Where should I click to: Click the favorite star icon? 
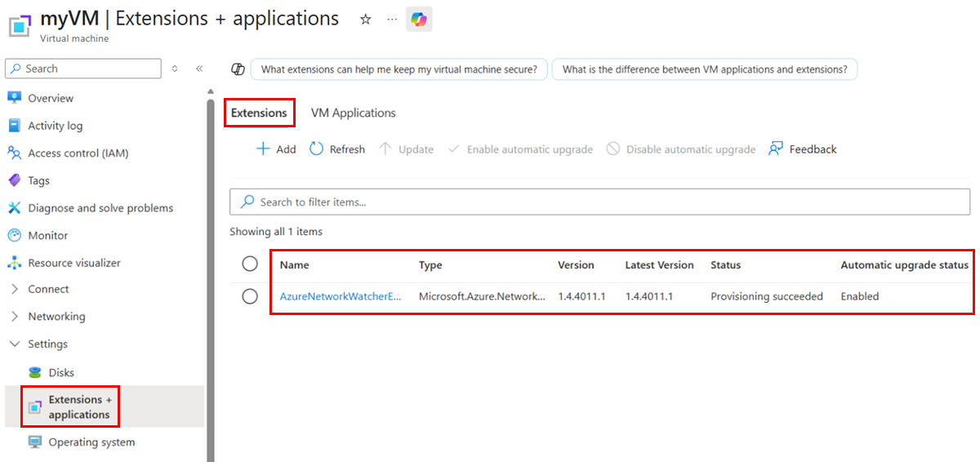366,20
